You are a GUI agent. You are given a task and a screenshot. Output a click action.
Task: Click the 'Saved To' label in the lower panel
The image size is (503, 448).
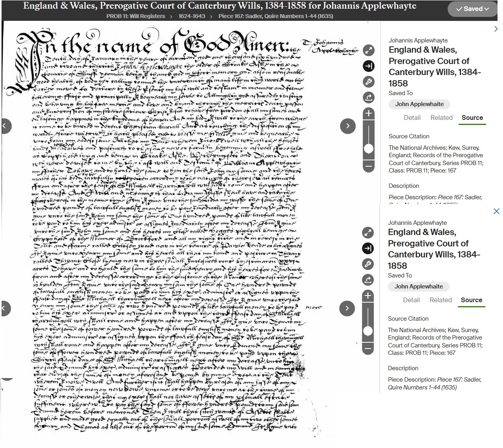coord(400,275)
